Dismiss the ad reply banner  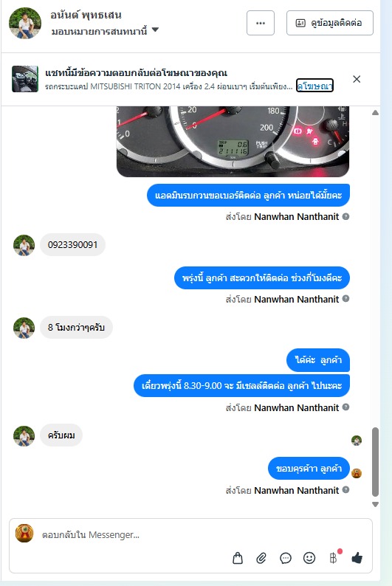pyautogui.click(x=357, y=79)
